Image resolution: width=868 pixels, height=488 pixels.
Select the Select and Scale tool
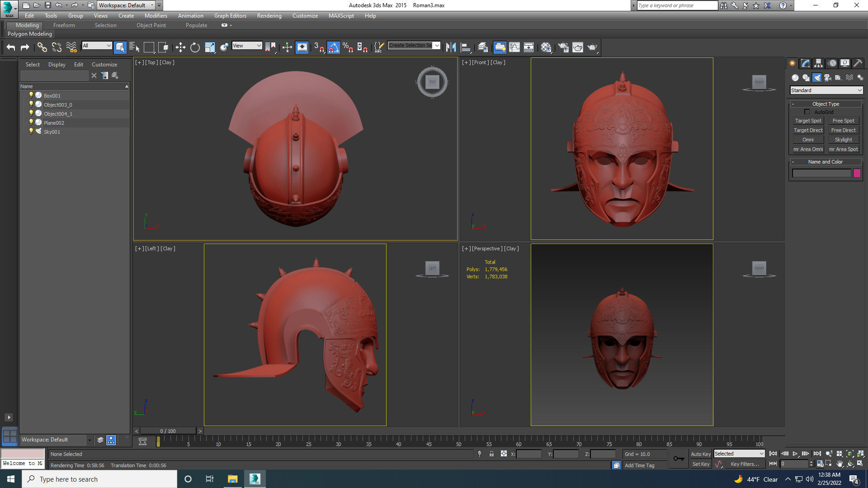coord(210,47)
